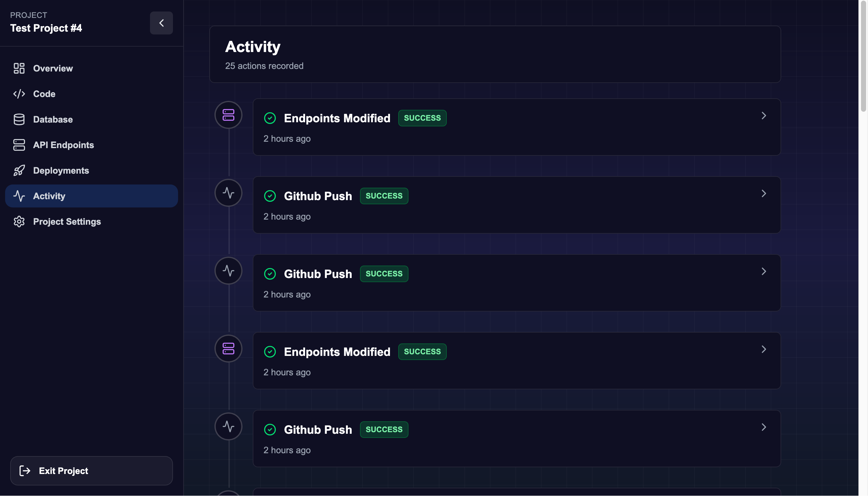Image resolution: width=868 pixels, height=496 pixels.
Task: Click green checkmark on first Endpoints Modified entry
Action: pyautogui.click(x=270, y=118)
